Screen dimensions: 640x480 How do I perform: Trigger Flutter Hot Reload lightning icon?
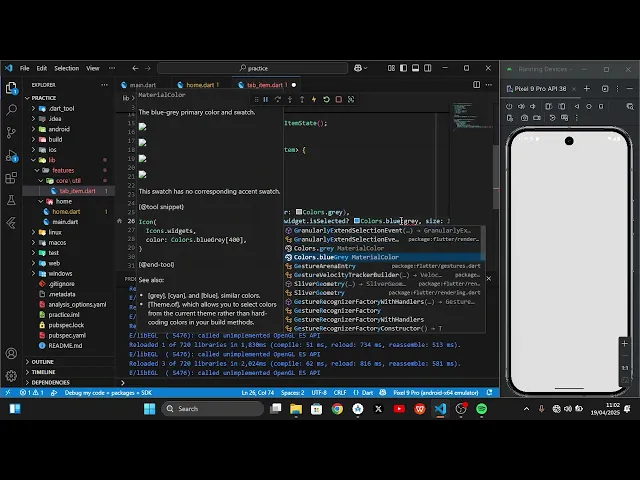pos(314,99)
